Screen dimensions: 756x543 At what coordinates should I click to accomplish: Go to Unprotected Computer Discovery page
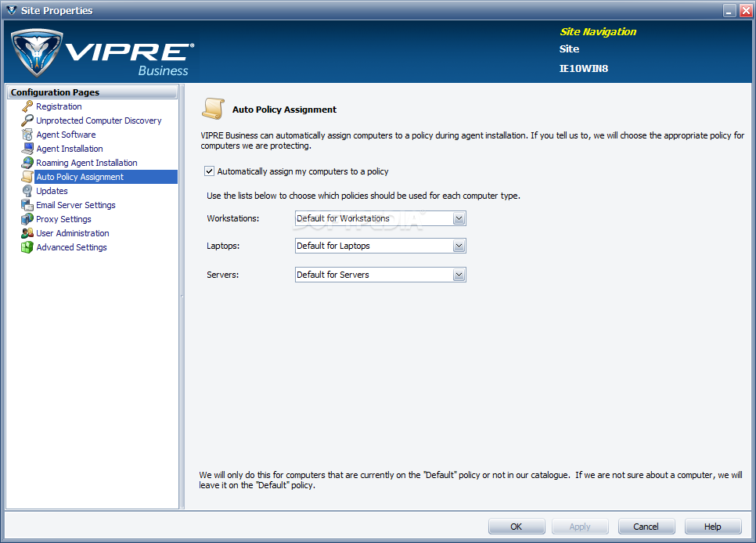99,120
